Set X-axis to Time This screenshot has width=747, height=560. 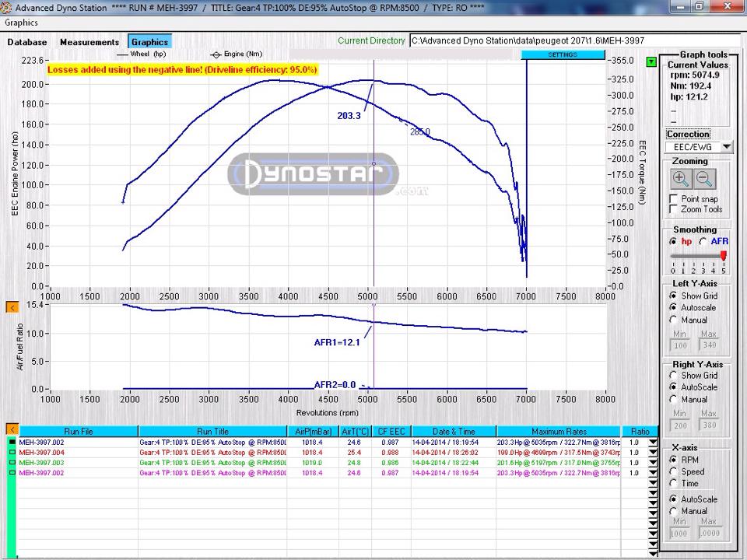tap(673, 483)
